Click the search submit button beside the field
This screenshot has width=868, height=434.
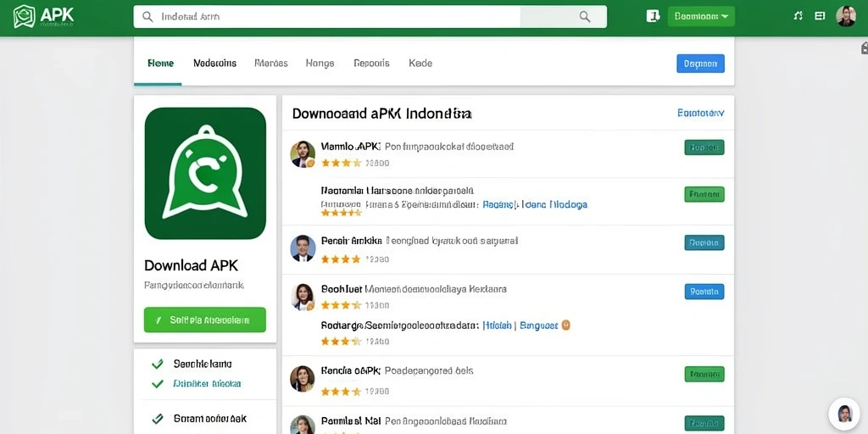pyautogui.click(x=585, y=17)
